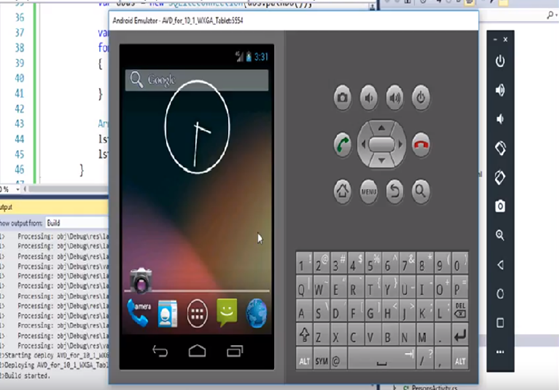Click the hardware Search button
This screenshot has width=559, height=390.
421,191
